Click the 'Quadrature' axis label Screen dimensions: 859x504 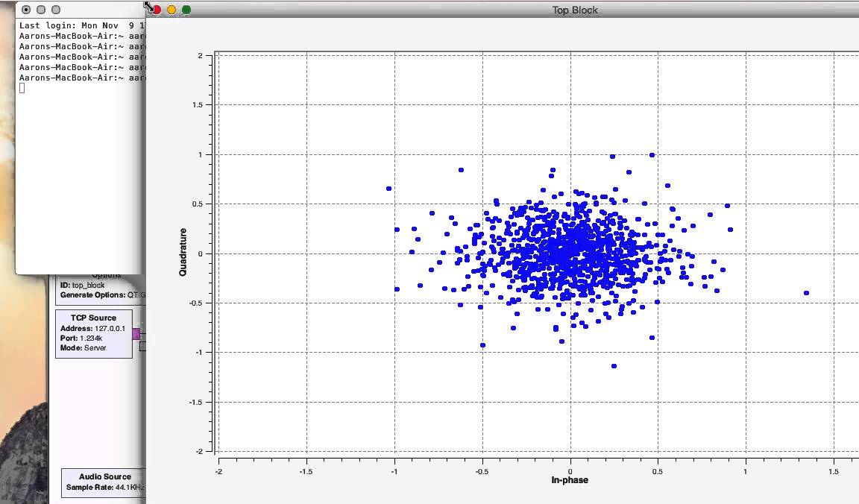coord(183,252)
